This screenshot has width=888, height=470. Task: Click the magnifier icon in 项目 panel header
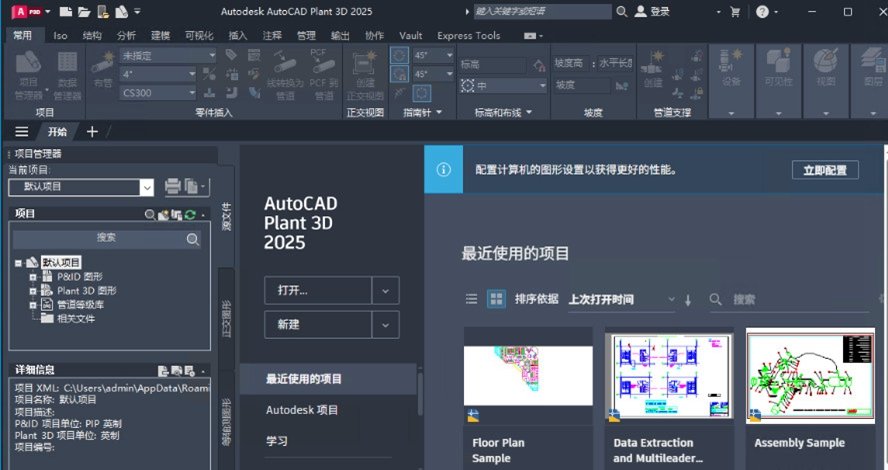point(150,215)
